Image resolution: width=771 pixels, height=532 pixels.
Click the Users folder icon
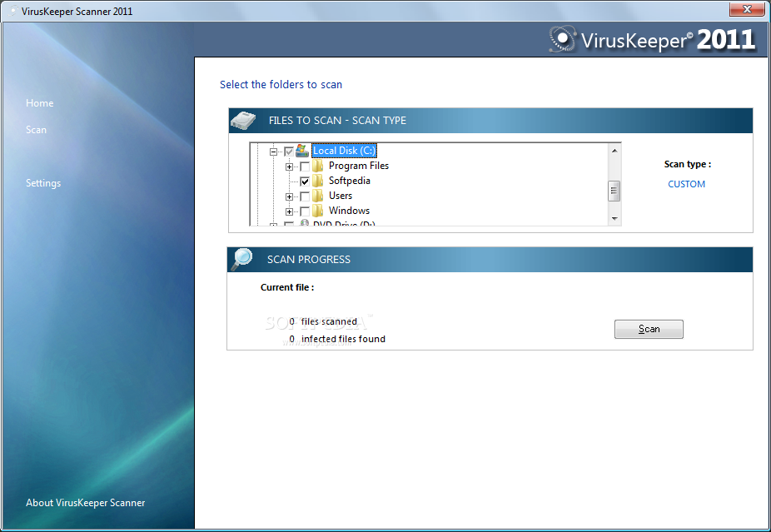pos(318,196)
